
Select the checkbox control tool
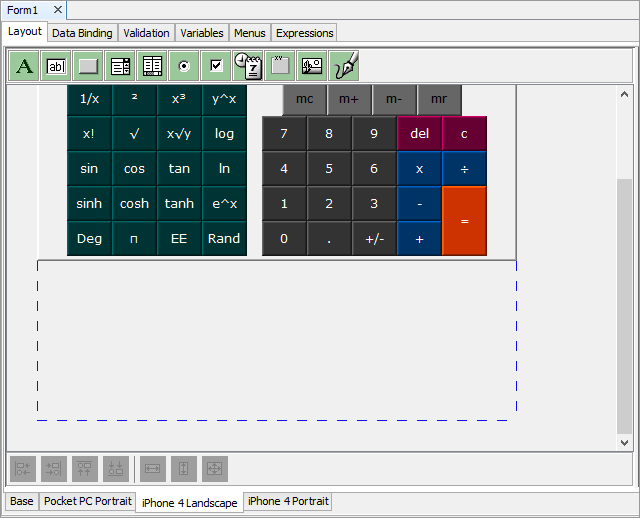point(216,66)
